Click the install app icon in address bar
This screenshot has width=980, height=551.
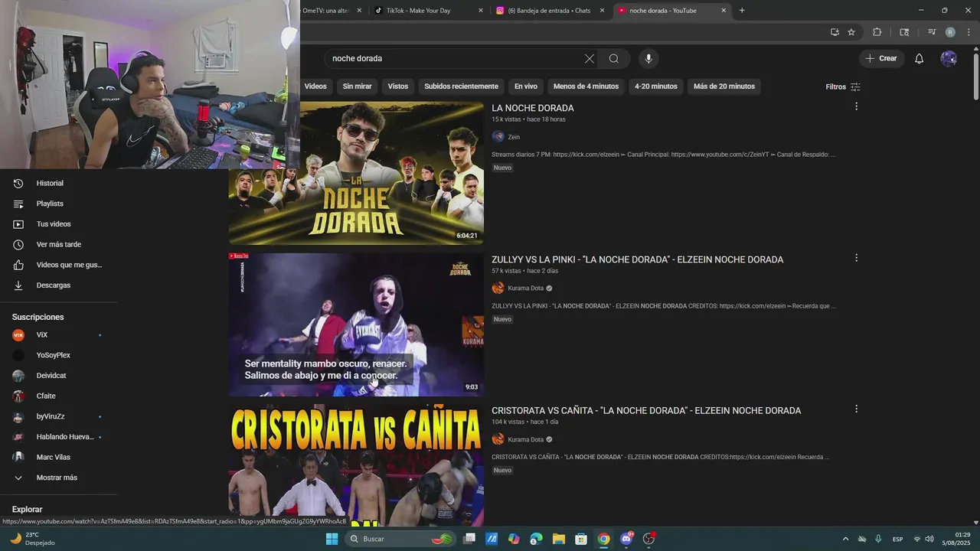(835, 32)
